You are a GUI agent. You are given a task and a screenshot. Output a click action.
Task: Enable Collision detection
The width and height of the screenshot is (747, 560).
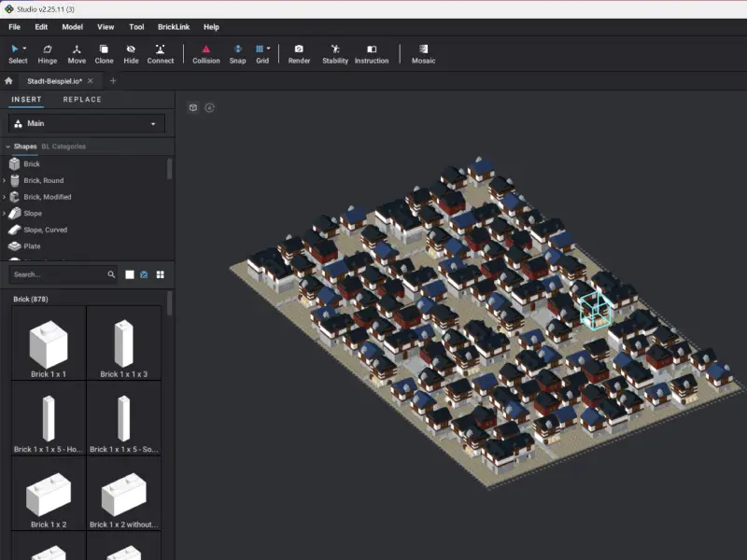click(205, 53)
